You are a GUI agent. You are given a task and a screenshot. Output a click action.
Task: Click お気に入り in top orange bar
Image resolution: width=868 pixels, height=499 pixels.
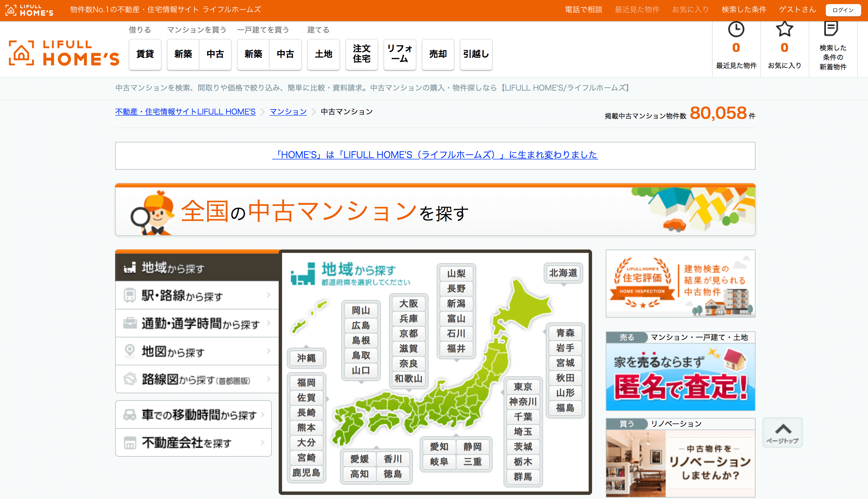click(x=690, y=10)
